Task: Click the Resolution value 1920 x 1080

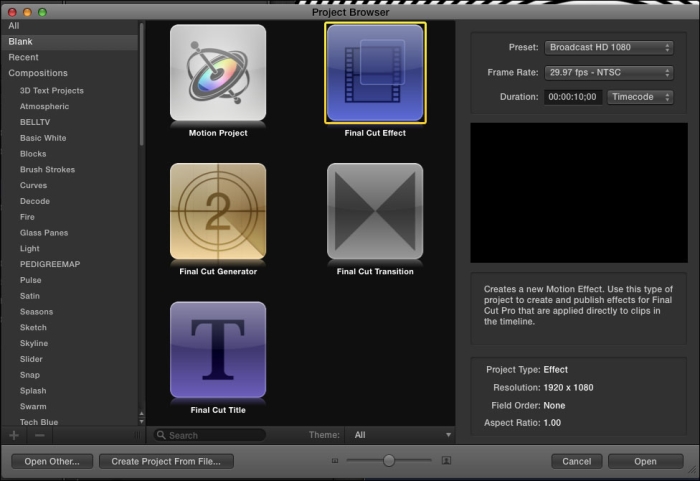Action: point(568,388)
